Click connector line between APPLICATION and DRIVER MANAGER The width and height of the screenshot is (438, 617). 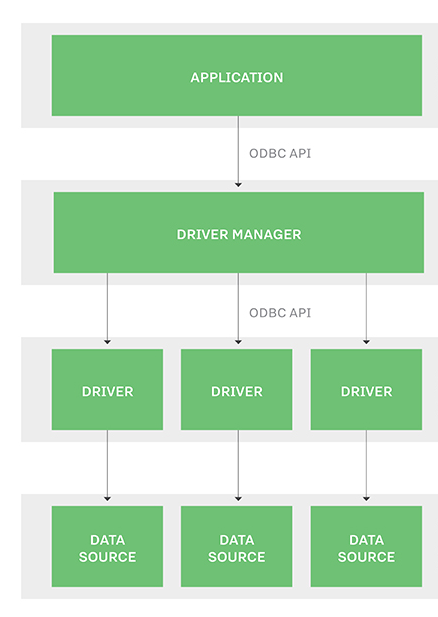click(238, 149)
